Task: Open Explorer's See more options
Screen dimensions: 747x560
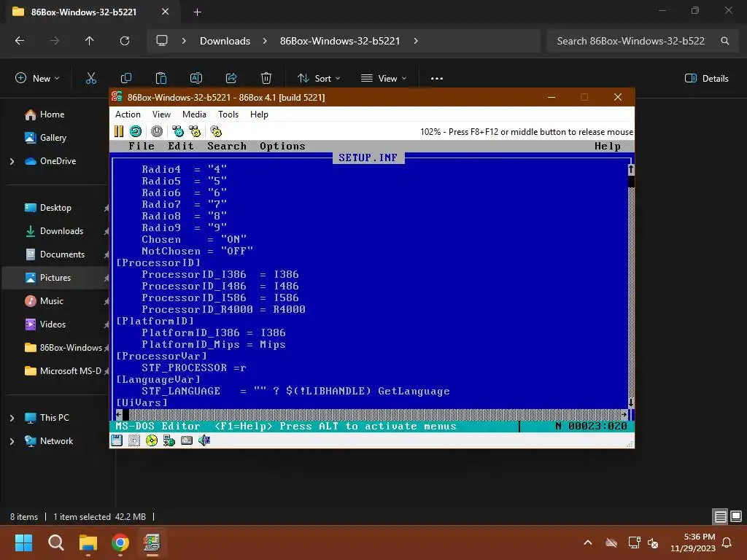Action: click(437, 79)
